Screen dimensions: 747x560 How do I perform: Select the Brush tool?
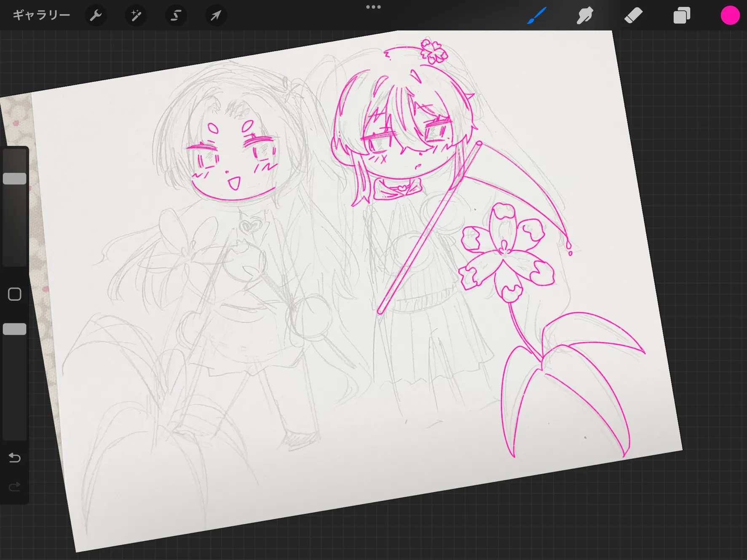point(537,16)
